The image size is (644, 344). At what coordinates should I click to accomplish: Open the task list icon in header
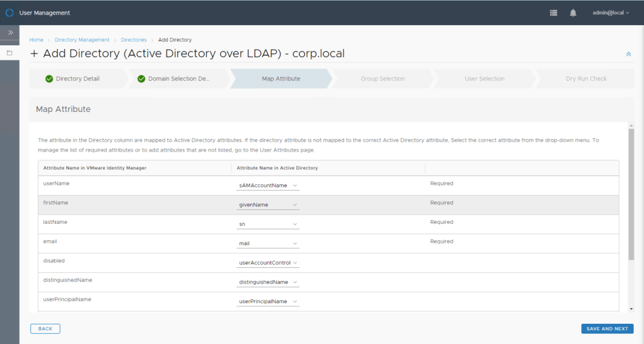553,13
